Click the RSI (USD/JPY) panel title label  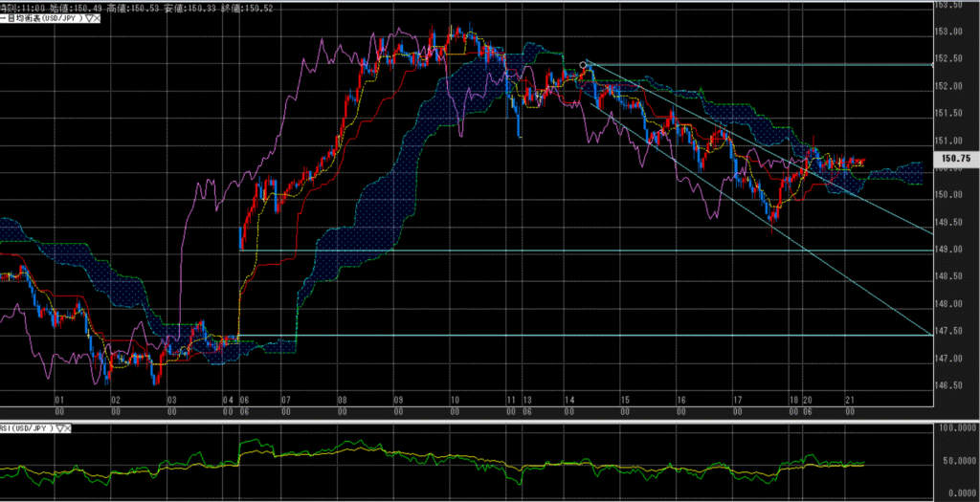tap(27, 428)
